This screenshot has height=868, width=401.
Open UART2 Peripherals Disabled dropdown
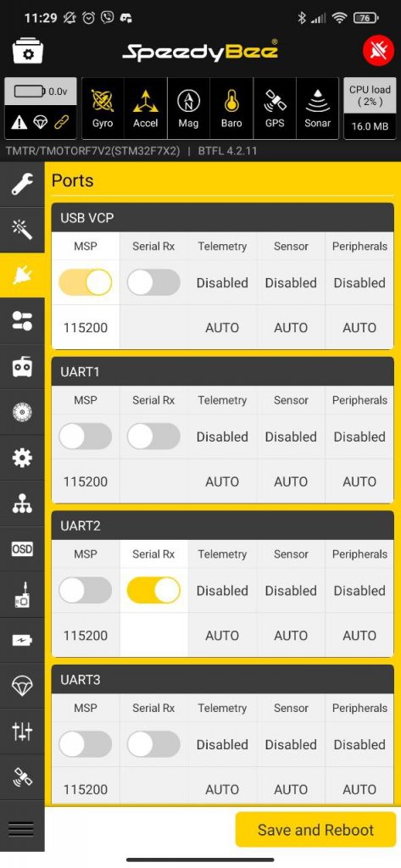coord(359,591)
